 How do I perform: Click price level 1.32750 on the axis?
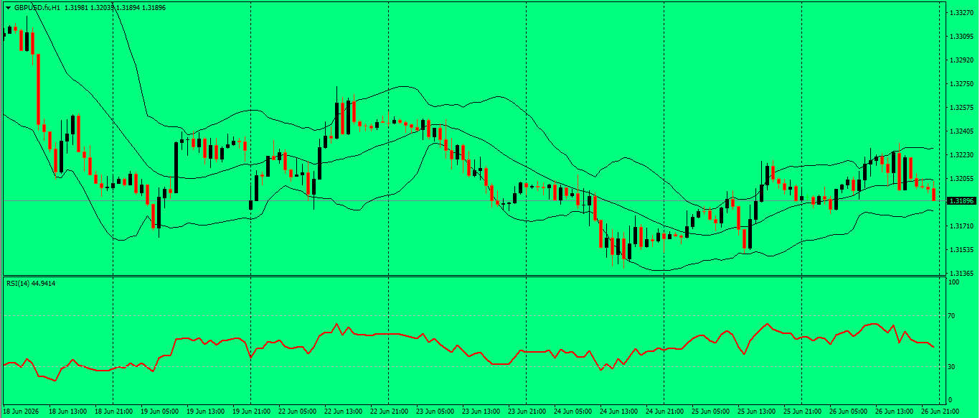click(x=961, y=84)
